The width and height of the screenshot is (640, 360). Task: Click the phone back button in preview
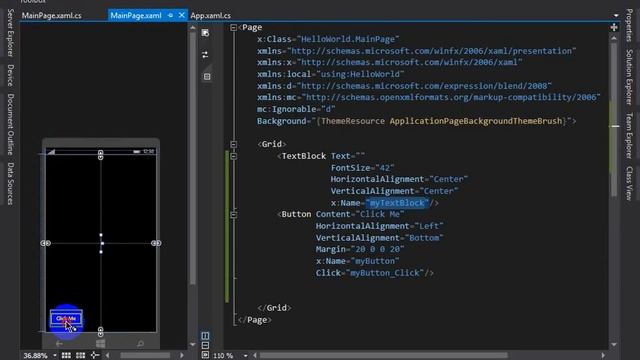(x=60, y=344)
